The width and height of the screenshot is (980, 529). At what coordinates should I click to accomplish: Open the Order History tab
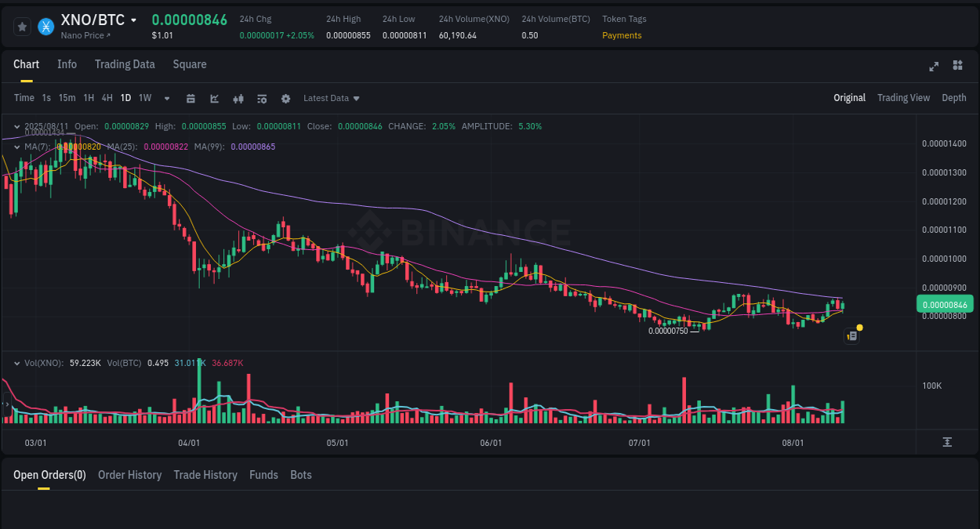click(129, 475)
